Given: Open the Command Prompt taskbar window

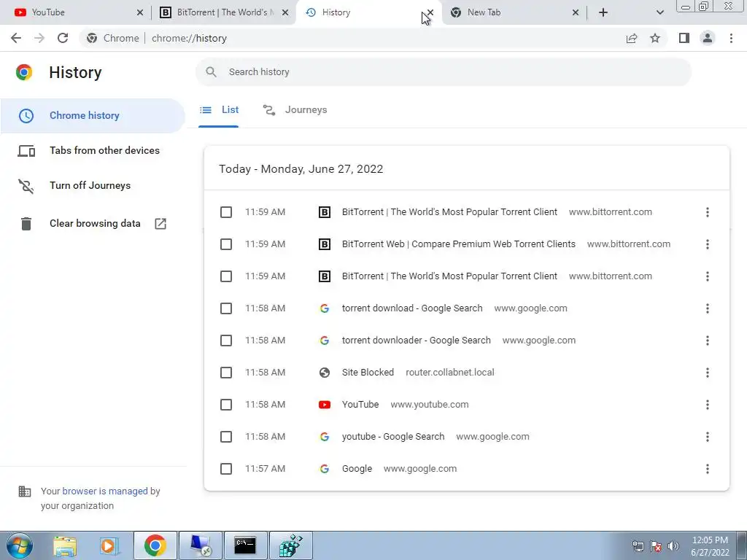Looking at the screenshot, I should tap(245, 545).
